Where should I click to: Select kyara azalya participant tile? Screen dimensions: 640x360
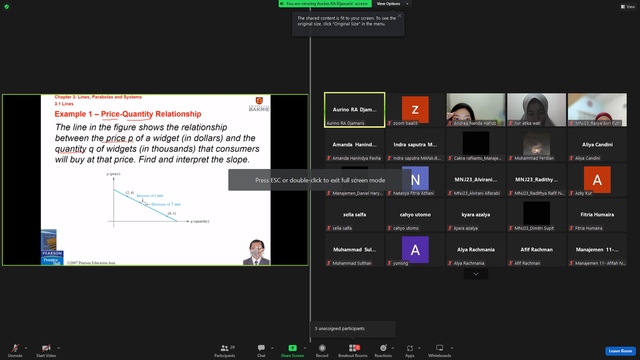(476, 215)
